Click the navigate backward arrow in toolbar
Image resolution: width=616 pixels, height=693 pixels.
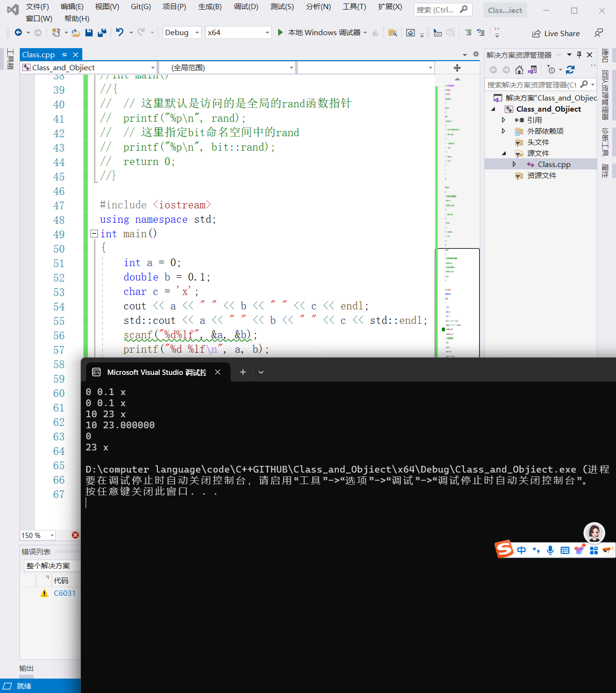(x=18, y=32)
